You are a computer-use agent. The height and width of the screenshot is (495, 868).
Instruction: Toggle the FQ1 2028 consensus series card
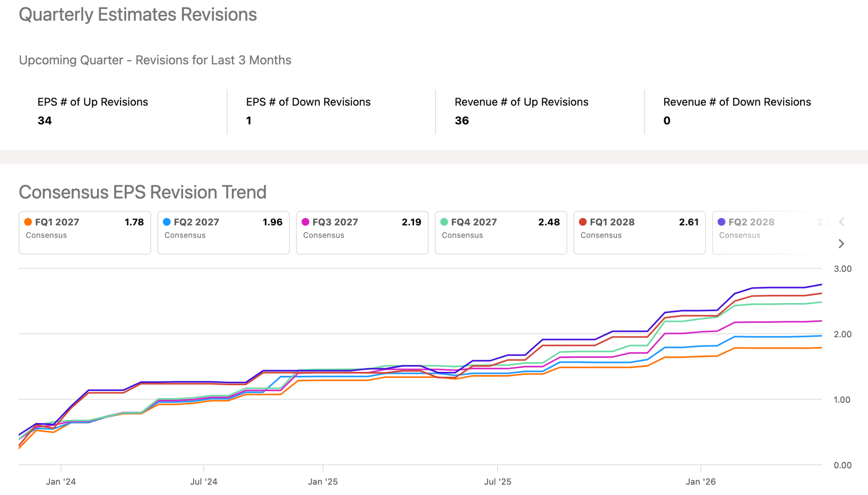pos(639,232)
